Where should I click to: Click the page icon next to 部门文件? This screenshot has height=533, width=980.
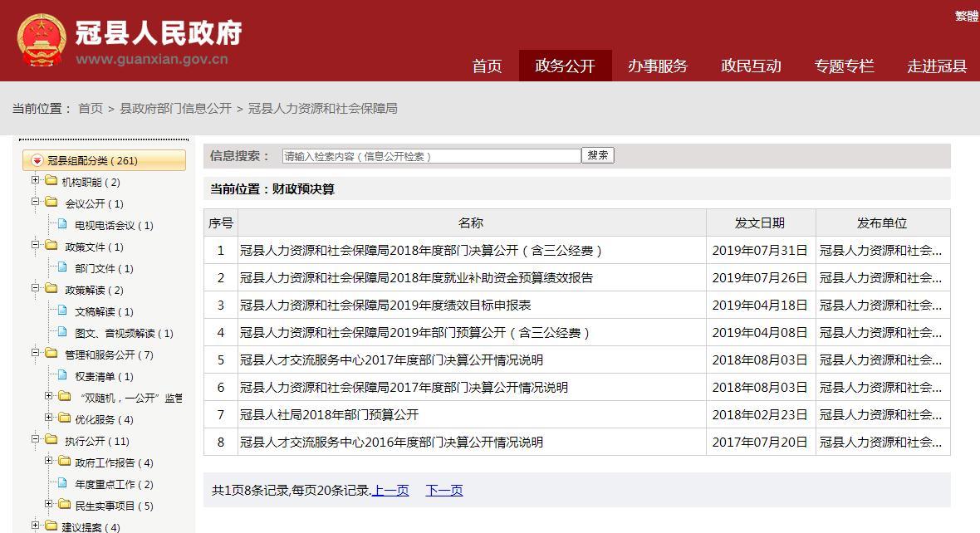[x=62, y=266]
